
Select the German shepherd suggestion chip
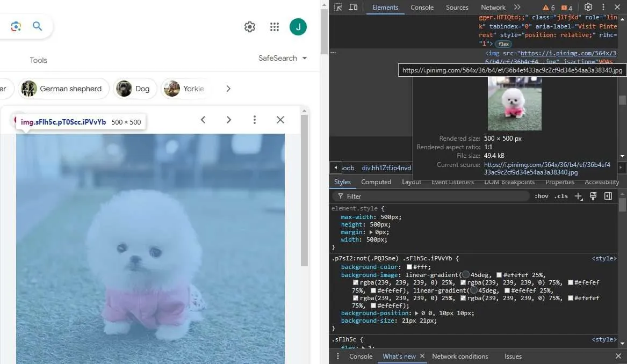pos(63,89)
